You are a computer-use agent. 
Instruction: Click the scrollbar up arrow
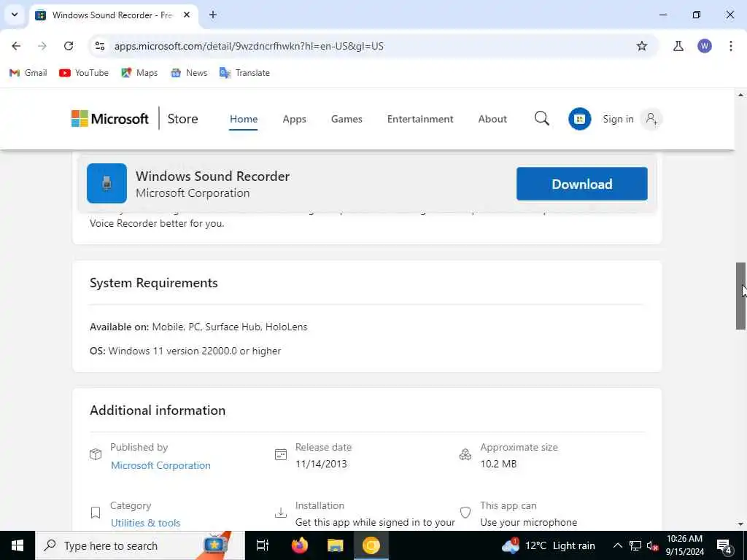pyautogui.click(x=740, y=96)
